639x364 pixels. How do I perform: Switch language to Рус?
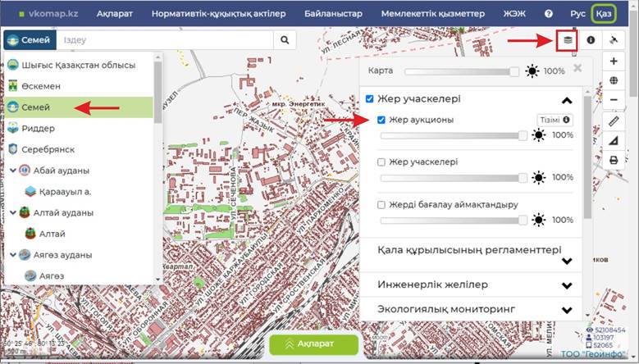577,14
